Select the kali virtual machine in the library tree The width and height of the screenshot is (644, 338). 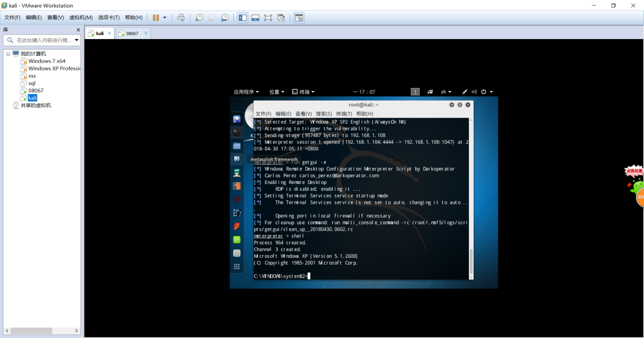click(x=33, y=98)
